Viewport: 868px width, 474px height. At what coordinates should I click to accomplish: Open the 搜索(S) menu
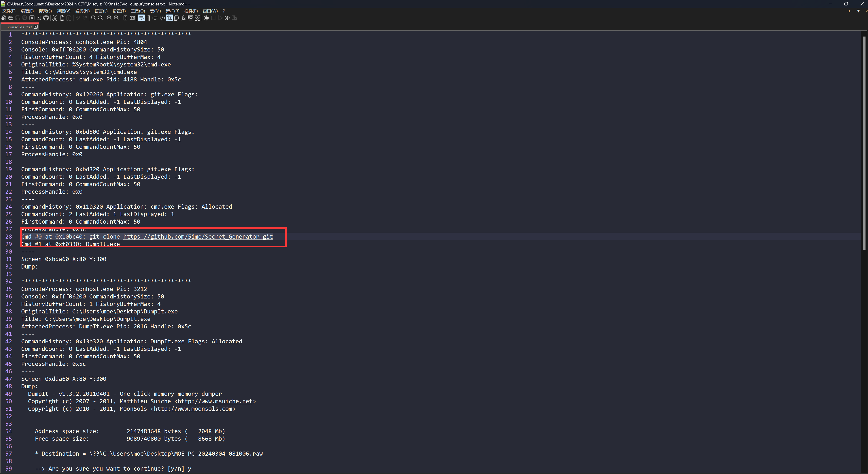(x=45, y=11)
